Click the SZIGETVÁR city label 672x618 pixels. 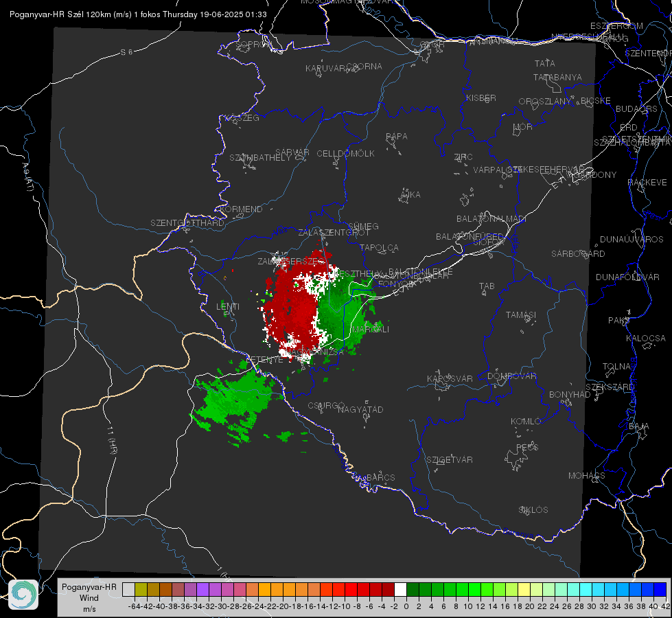coord(450,460)
